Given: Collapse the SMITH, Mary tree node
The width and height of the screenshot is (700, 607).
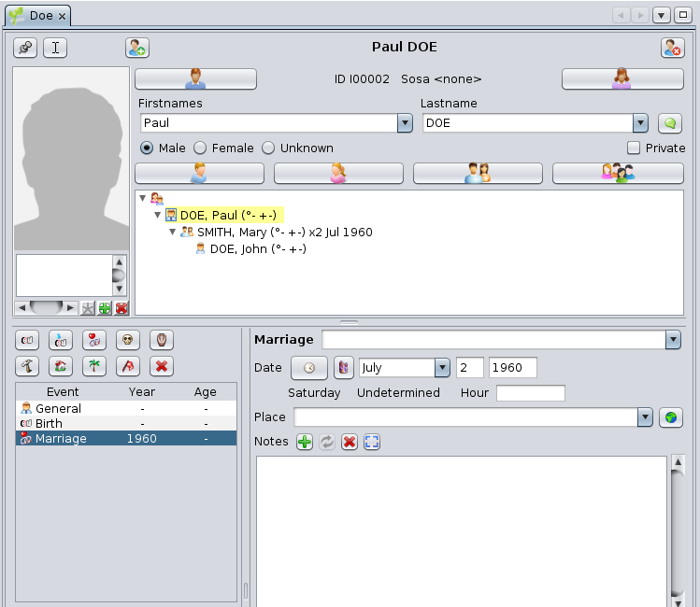Looking at the screenshot, I should point(172,232).
